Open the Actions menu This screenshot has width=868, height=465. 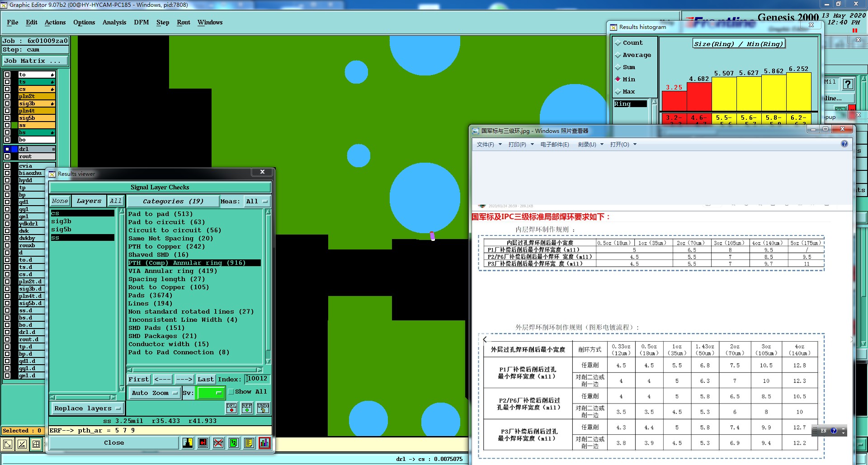pyautogui.click(x=55, y=22)
